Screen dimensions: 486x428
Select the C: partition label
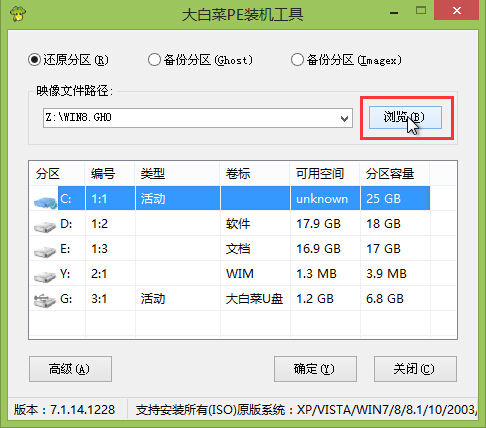pos(66,199)
